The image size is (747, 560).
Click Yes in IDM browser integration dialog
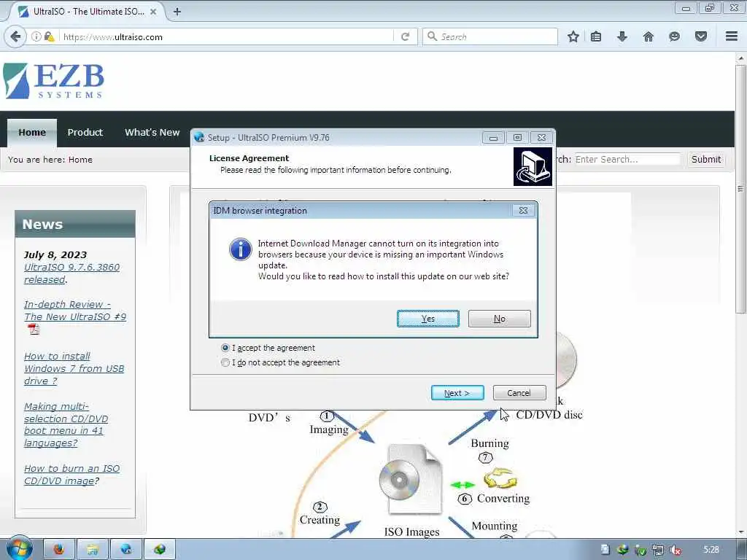click(x=427, y=319)
